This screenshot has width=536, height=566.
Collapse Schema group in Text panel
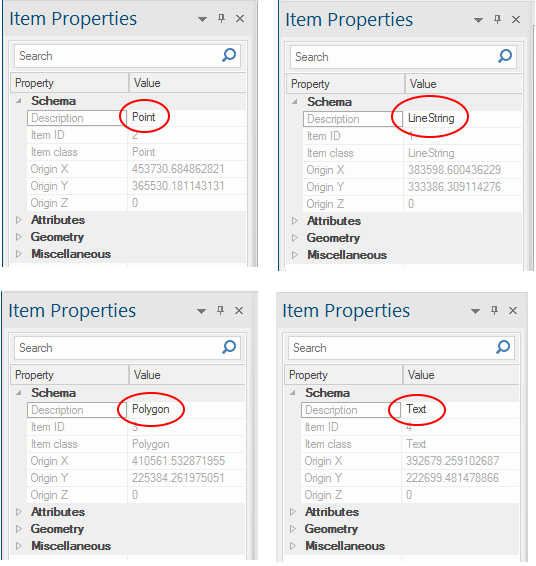pos(293,393)
